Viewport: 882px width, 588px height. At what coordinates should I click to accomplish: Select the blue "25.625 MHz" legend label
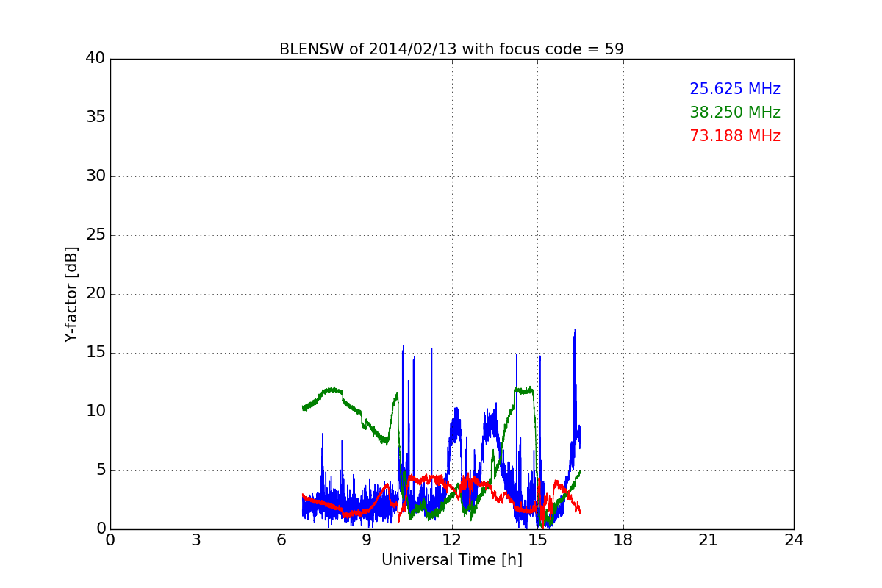tap(735, 89)
